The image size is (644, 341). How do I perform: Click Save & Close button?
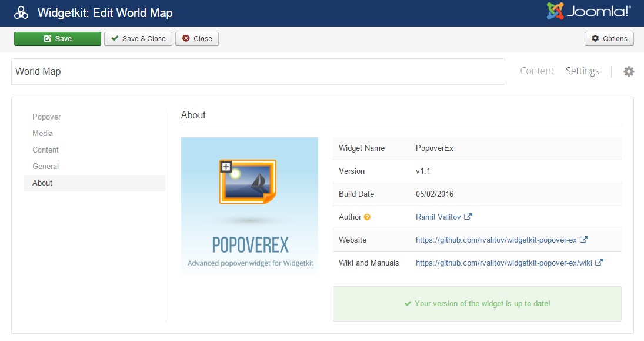(x=138, y=39)
